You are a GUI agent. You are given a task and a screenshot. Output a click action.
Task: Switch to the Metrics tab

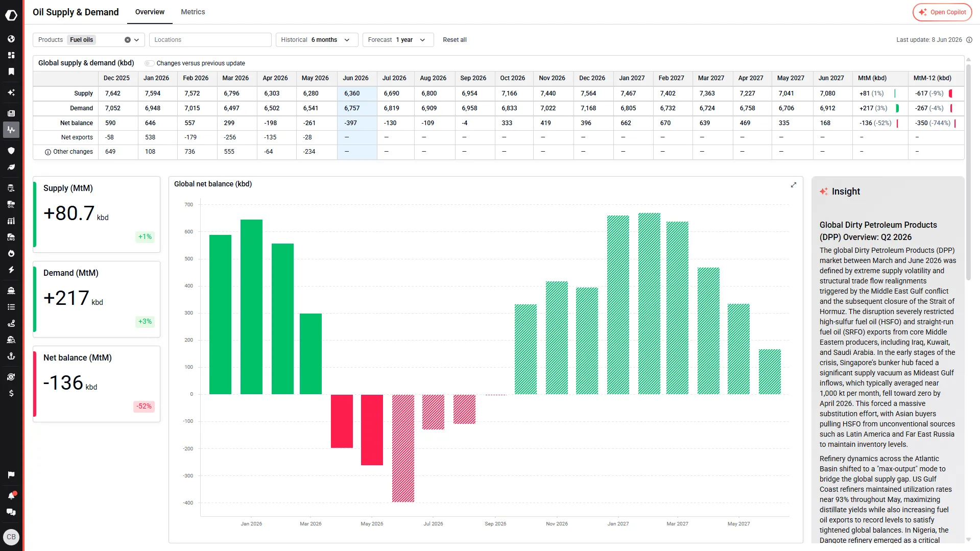coord(193,12)
